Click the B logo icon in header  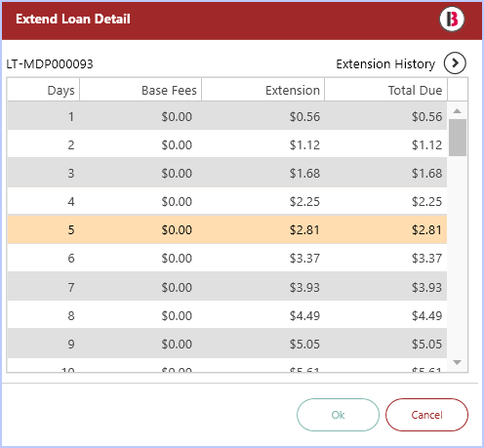click(x=452, y=19)
